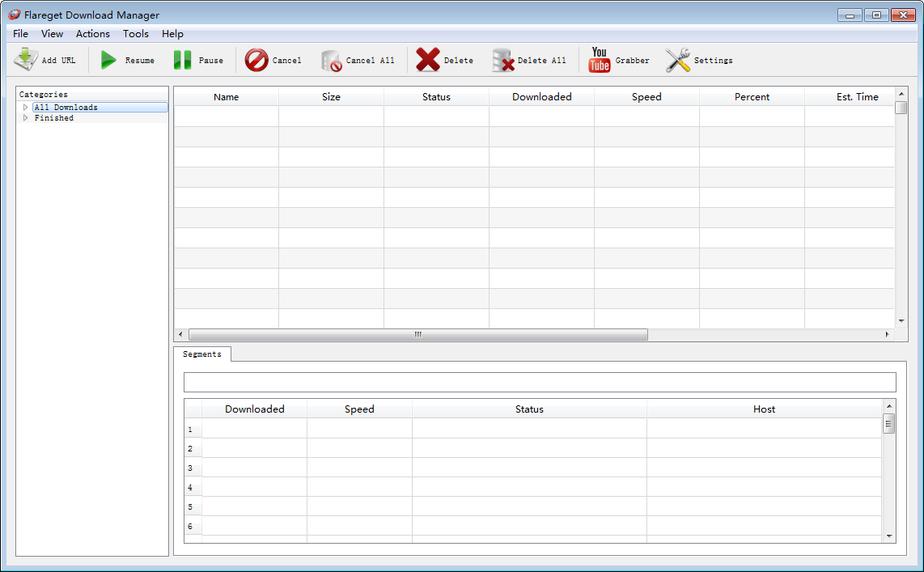924x572 pixels.
Task: Click the Flareget app icon in title bar
Action: click(x=14, y=15)
